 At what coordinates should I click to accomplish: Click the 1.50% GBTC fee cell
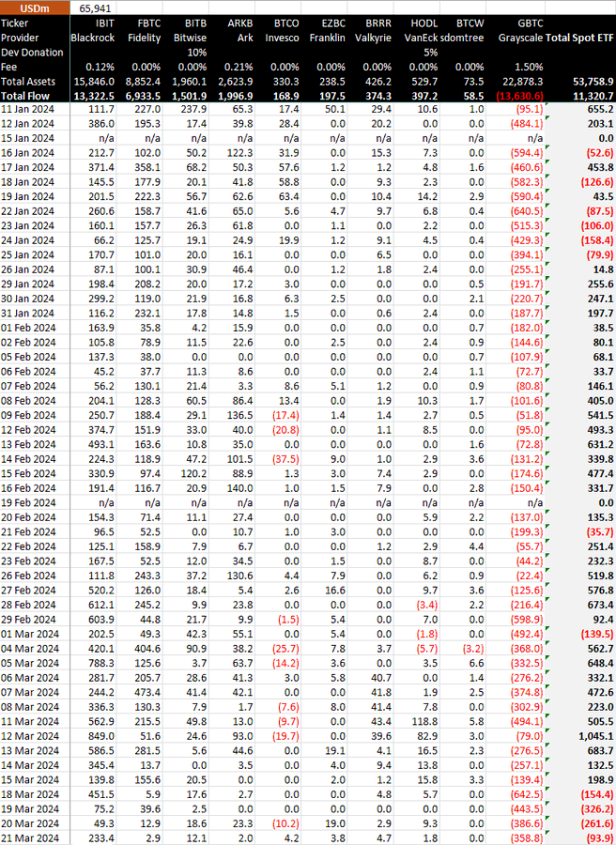point(529,67)
